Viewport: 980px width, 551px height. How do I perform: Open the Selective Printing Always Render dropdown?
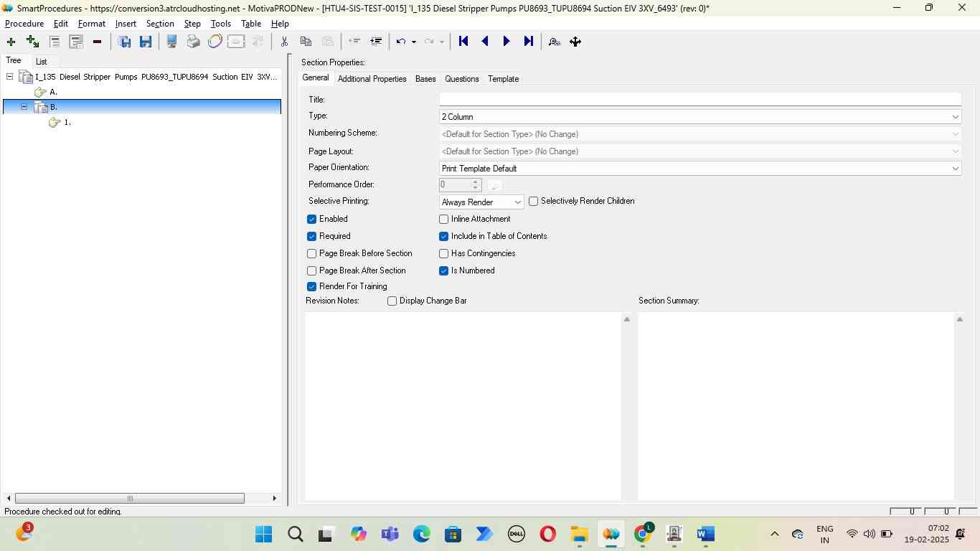pyautogui.click(x=481, y=202)
